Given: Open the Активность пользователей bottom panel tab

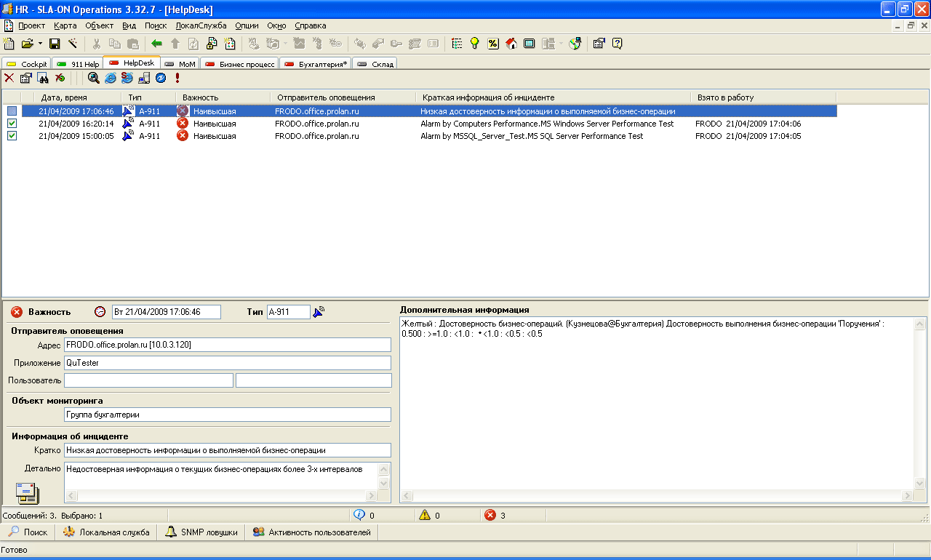Looking at the screenshot, I should [x=311, y=532].
